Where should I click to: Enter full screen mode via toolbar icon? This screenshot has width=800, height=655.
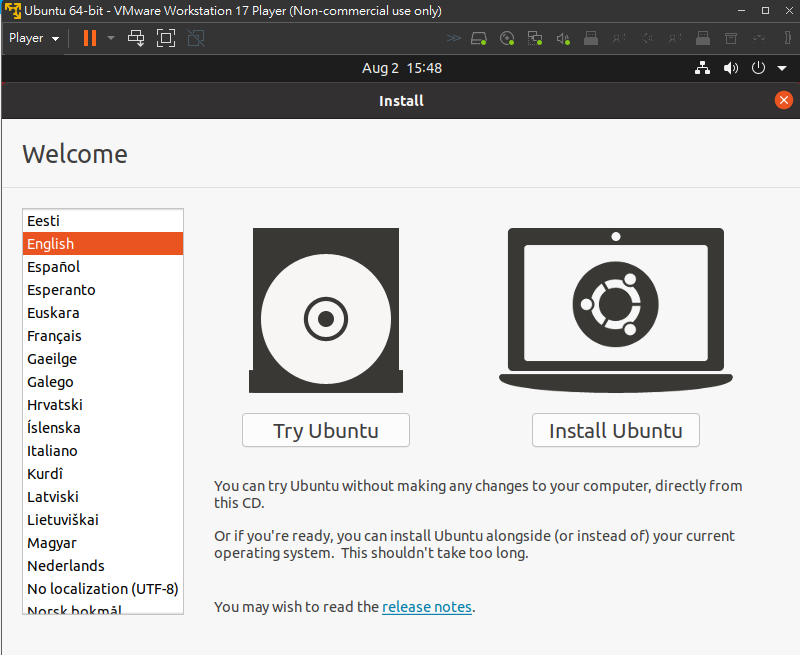click(x=166, y=38)
